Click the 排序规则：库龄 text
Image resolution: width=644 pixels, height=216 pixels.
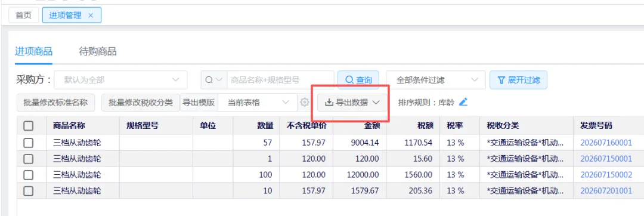coord(426,103)
